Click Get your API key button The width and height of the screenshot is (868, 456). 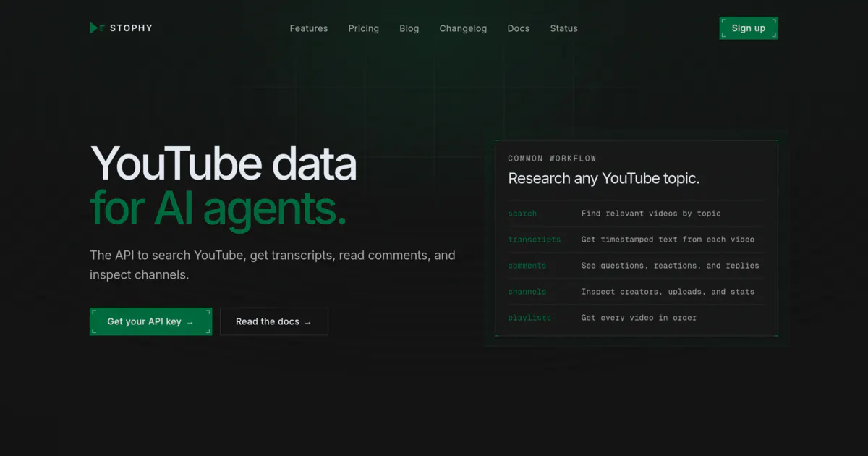tap(150, 321)
